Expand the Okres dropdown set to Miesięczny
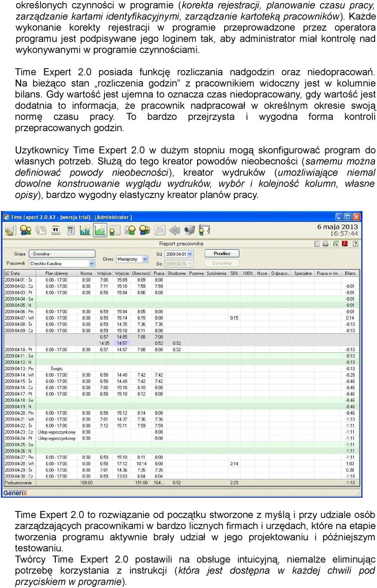This screenshot has width=377, height=588. (x=132, y=259)
